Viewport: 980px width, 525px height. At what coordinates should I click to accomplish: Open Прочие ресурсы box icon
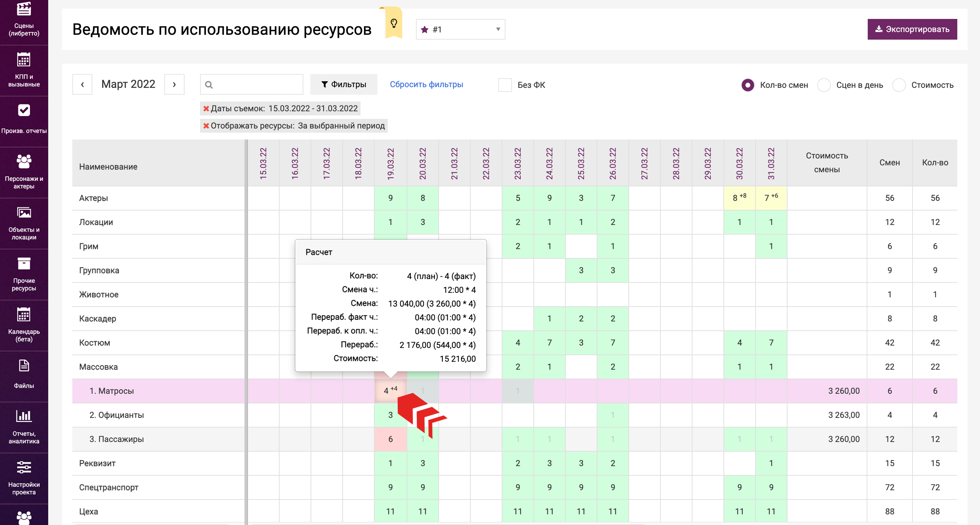(x=24, y=264)
